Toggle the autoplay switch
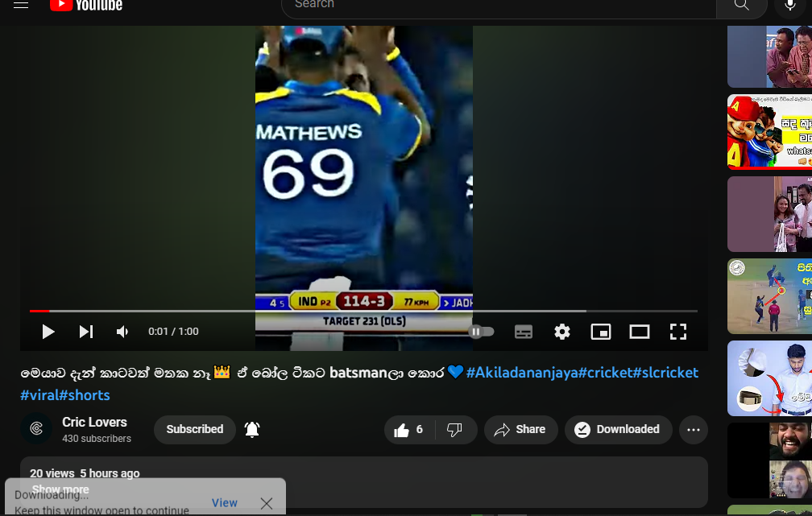Viewport: 812px width, 516px height. click(x=481, y=331)
